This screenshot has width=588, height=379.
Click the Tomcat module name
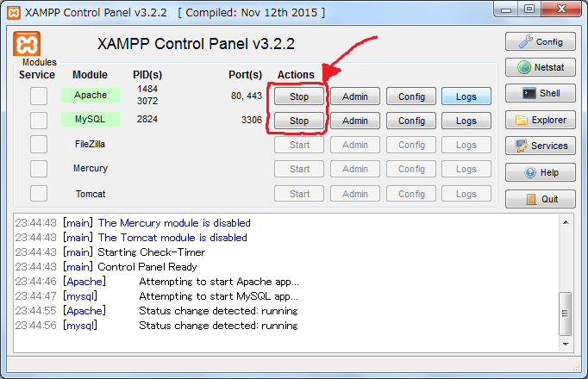pos(91,194)
